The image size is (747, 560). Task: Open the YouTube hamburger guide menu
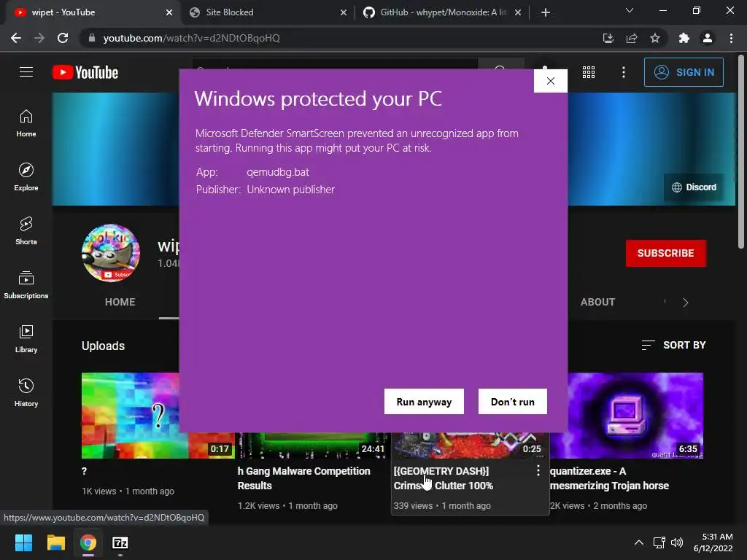pos(26,72)
